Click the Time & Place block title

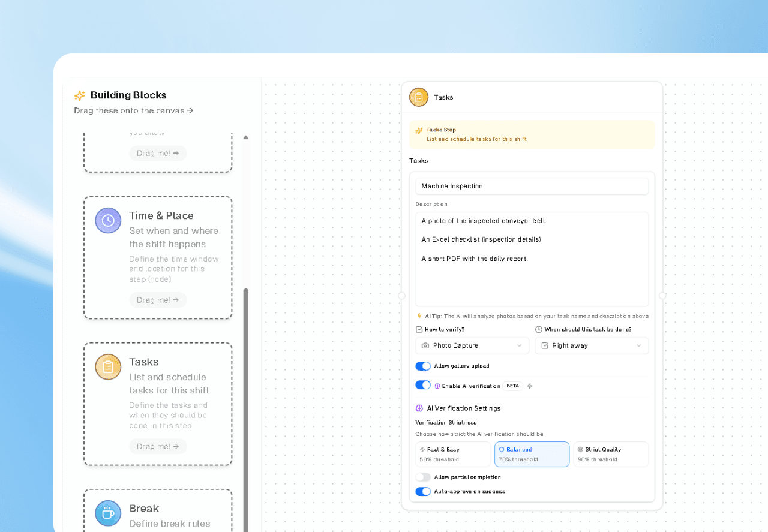(x=161, y=215)
